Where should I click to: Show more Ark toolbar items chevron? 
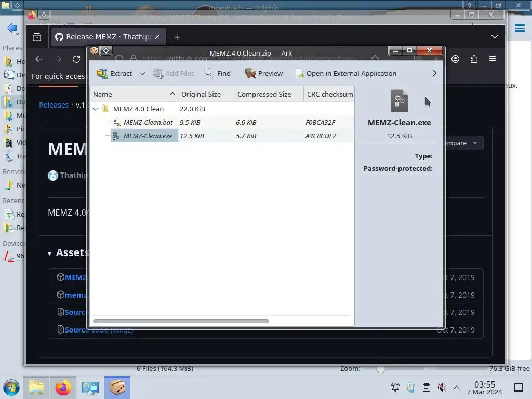434,73
